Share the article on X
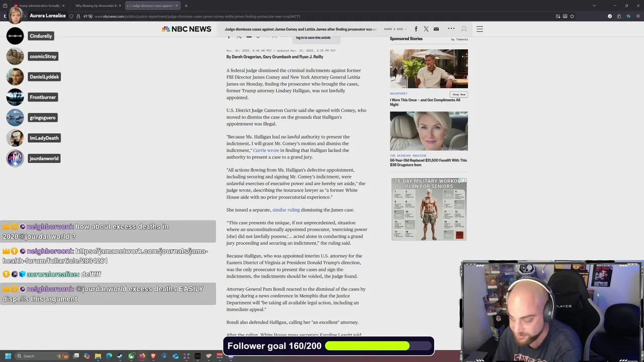 point(426,29)
